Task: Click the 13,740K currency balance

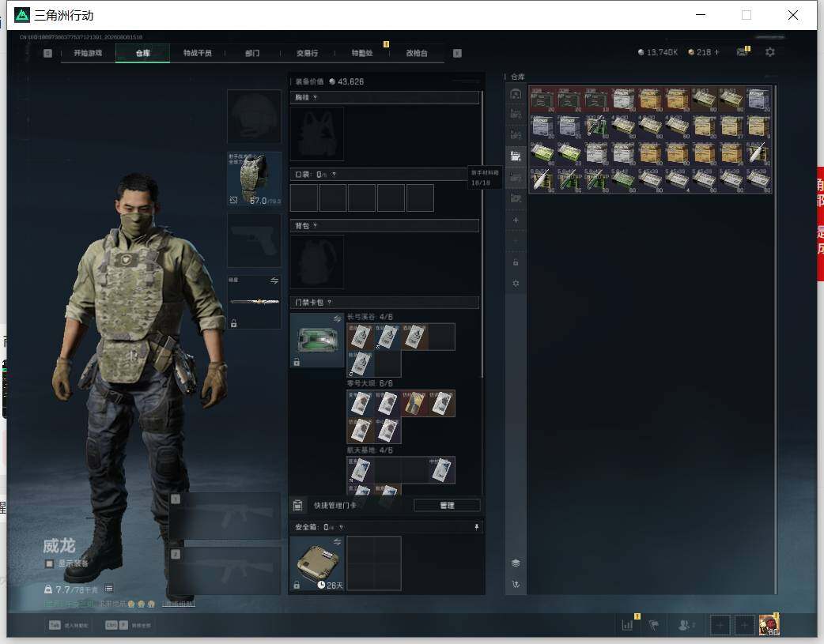Action: pyautogui.click(x=658, y=52)
